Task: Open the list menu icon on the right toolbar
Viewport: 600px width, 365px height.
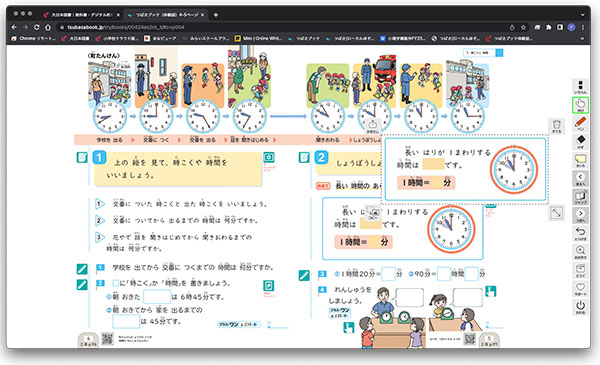Action: click(580, 87)
